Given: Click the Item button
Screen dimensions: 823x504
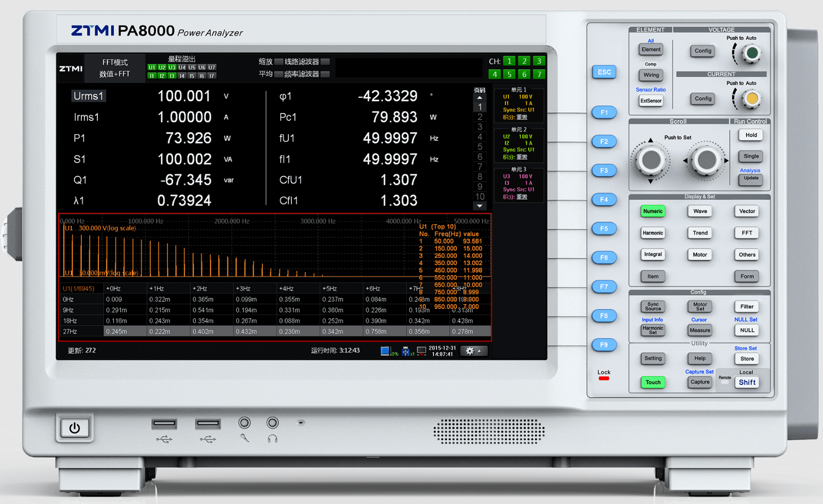Looking at the screenshot, I should pos(653,276).
